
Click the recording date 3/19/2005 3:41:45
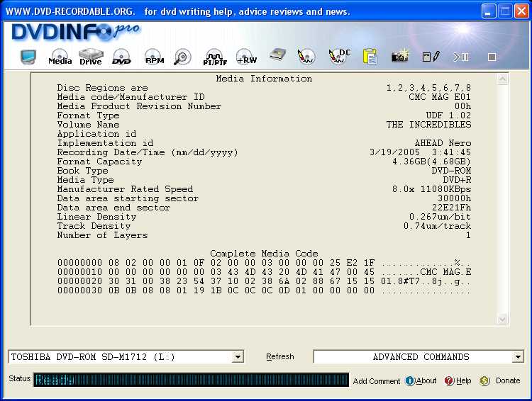pyautogui.click(x=420, y=152)
